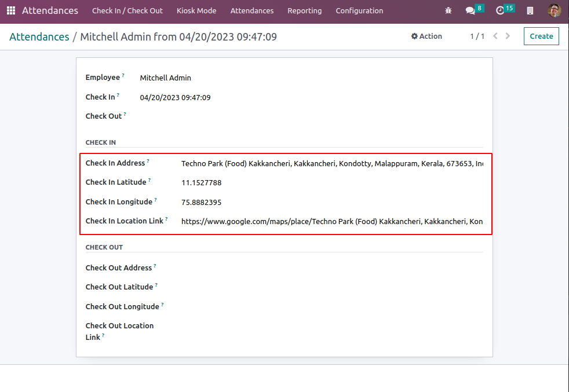Click the CHECK IN section header
Viewport: 569px width, 392px height.
100,142
